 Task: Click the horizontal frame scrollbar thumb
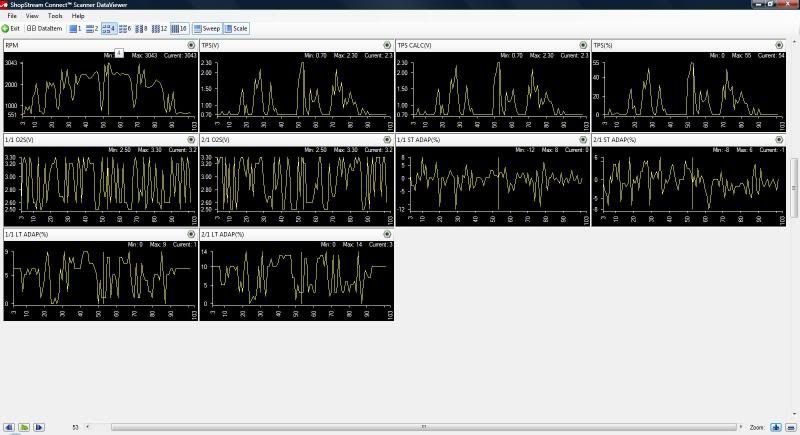click(425, 427)
